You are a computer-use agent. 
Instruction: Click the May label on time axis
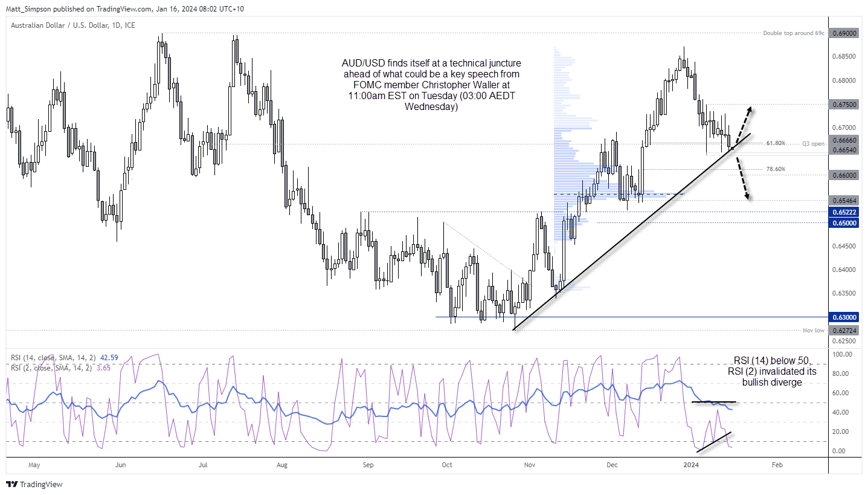click(x=34, y=465)
